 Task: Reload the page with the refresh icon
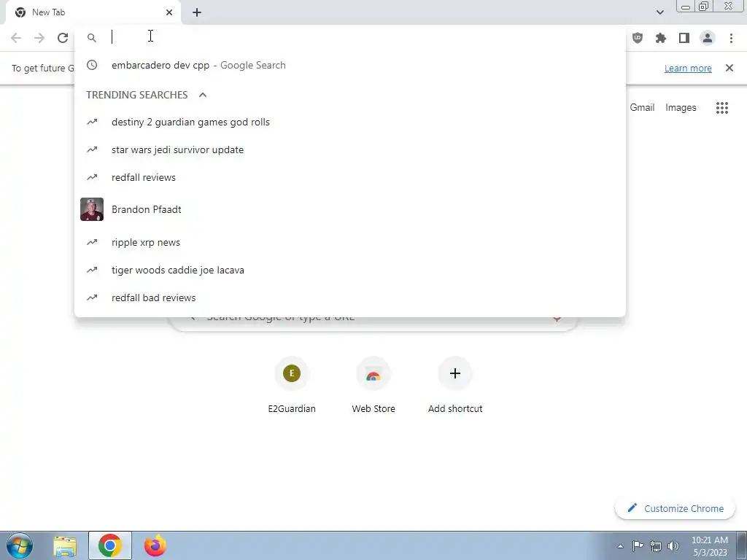[x=63, y=38]
